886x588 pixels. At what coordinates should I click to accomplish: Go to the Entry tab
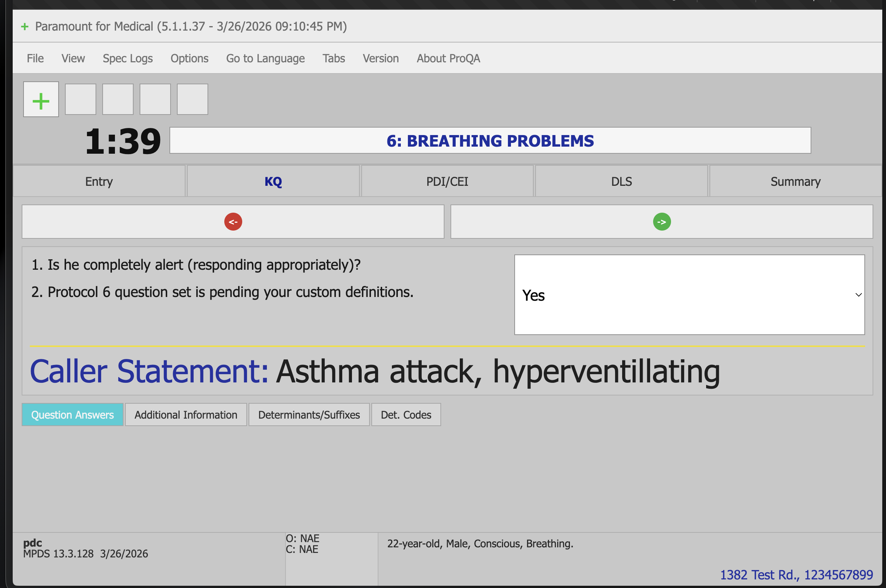[x=99, y=182]
